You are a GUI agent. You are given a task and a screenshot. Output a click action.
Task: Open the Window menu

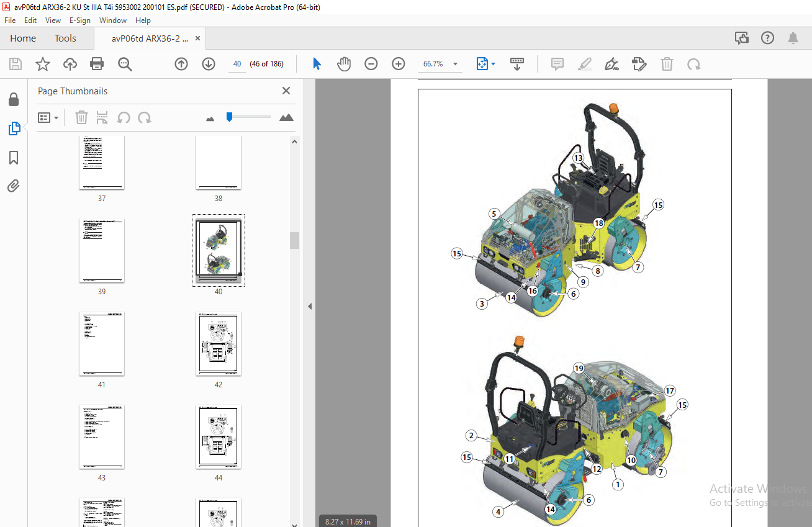[x=113, y=20]
